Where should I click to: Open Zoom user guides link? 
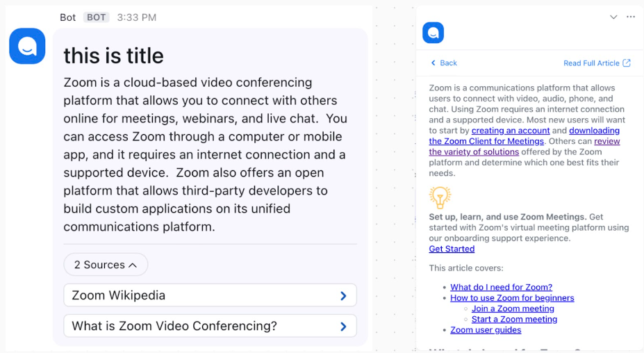(x=486, y=329)
